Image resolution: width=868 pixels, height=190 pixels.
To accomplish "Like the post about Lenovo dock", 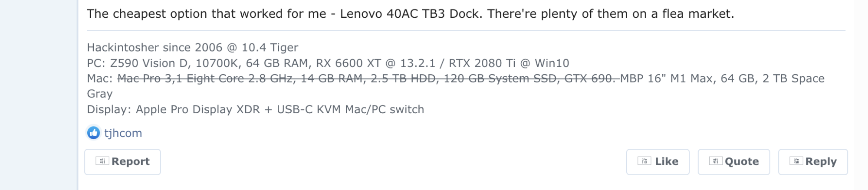I will click(658, 162).
